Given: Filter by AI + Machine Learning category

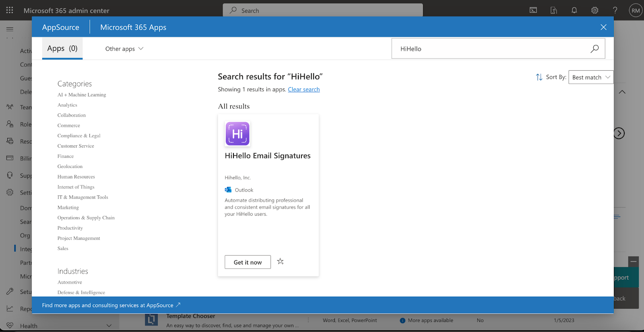Looking at the screenshot, I should click(82, 95).
